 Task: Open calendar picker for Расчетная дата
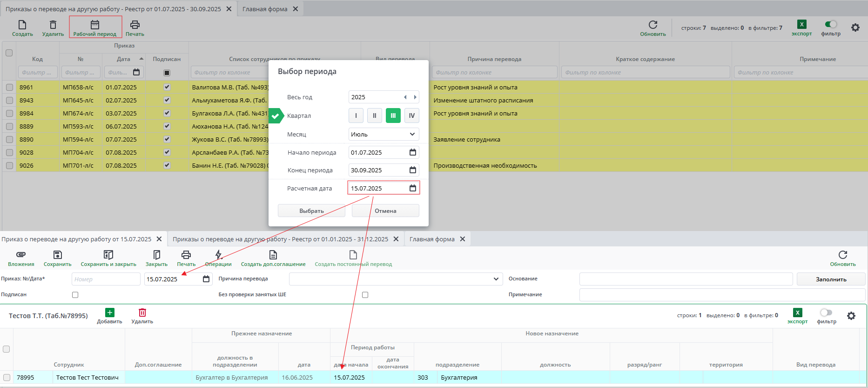point(412,188)
